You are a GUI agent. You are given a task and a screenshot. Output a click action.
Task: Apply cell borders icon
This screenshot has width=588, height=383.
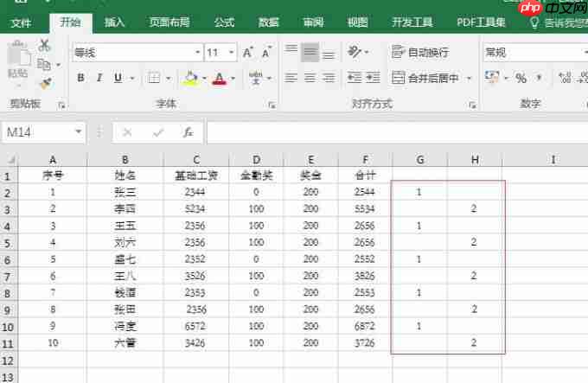154,78
